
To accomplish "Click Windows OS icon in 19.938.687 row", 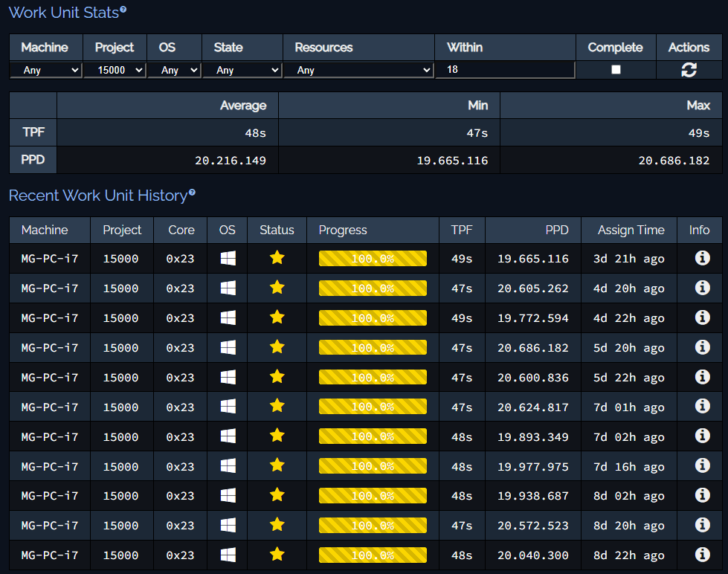I will (x=228, y=496).
